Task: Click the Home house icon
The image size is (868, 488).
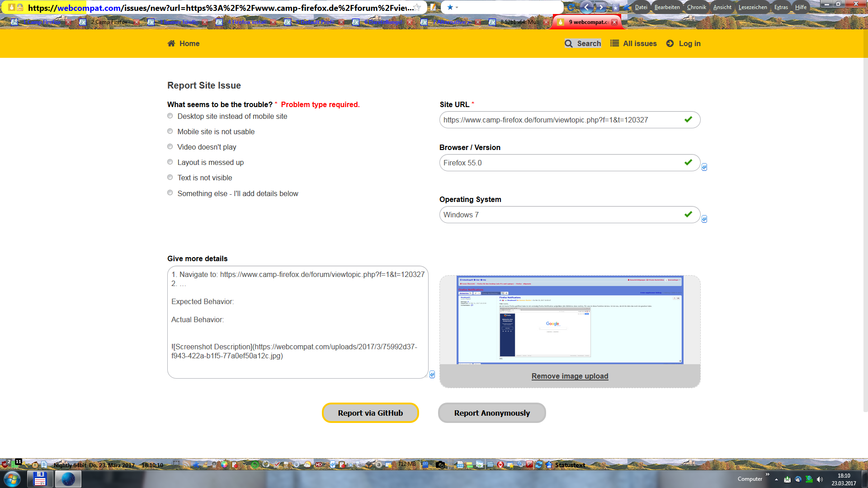Action: tap(171, 43)
